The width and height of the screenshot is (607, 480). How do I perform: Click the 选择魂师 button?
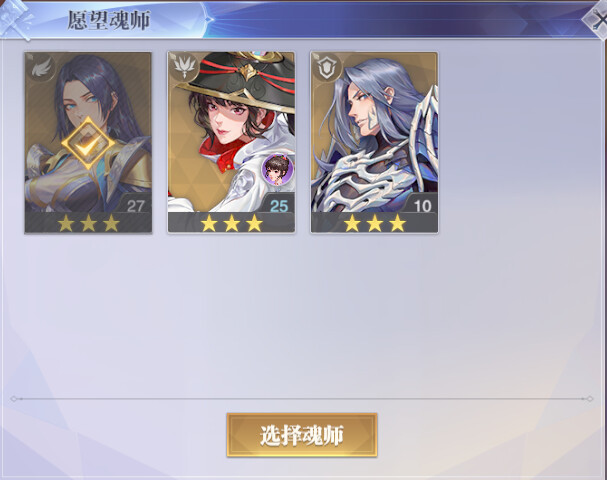[x=302, y=435]
